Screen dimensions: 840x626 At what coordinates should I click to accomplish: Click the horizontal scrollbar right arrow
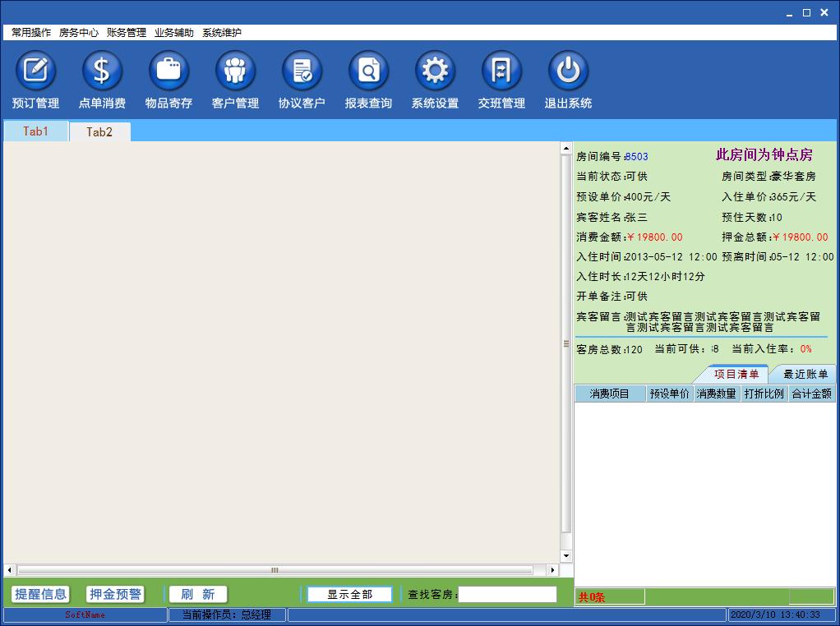click(x=552, y=570)
